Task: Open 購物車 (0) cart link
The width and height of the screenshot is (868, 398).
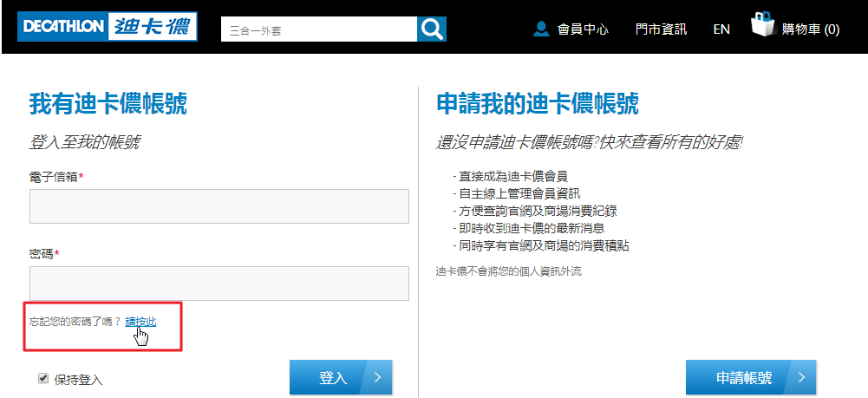Action: (x=811, y=29)
